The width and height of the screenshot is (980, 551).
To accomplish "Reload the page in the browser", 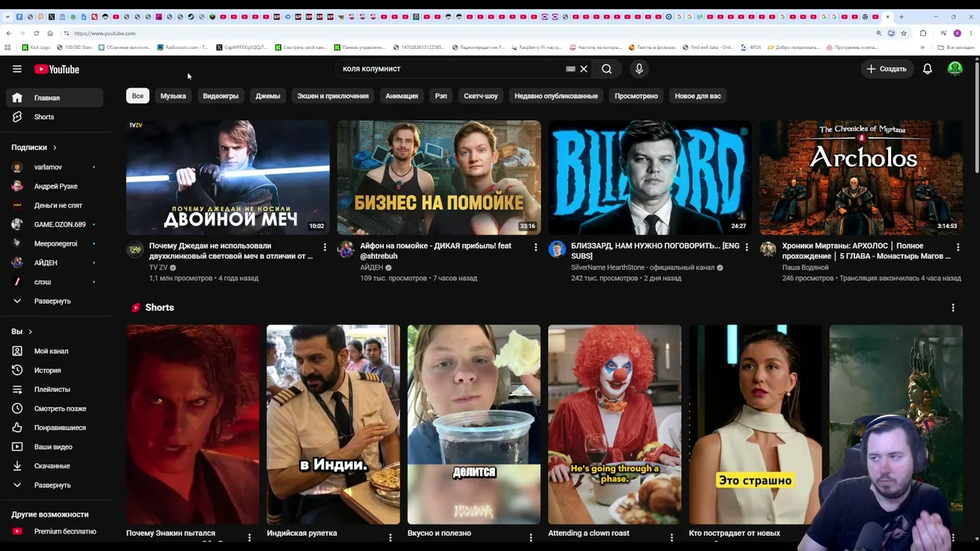I will pos(36,33).
